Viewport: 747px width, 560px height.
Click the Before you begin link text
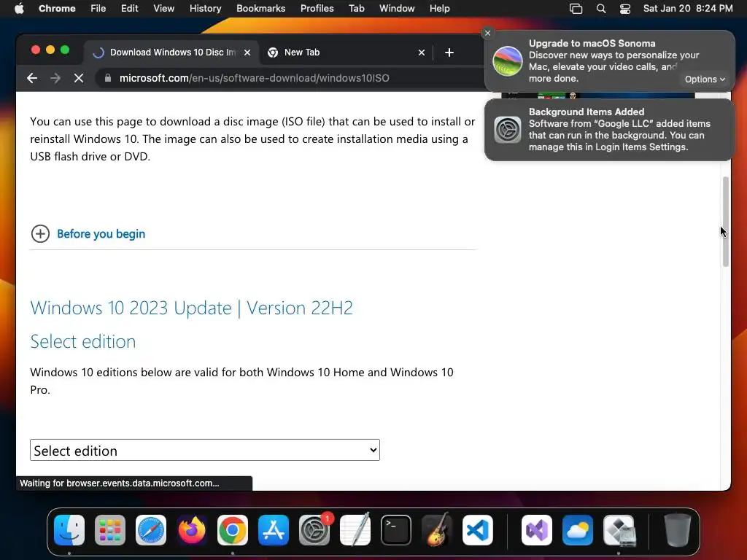tap(101, 234)
